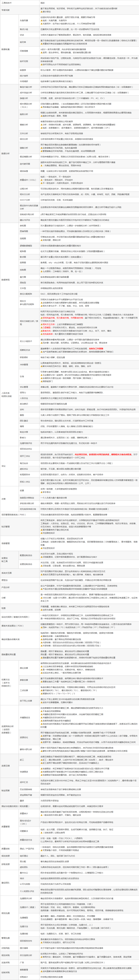The image size is (139, 980).
Task: Click the 积极倾听 cell
Action: click(29, 357)
